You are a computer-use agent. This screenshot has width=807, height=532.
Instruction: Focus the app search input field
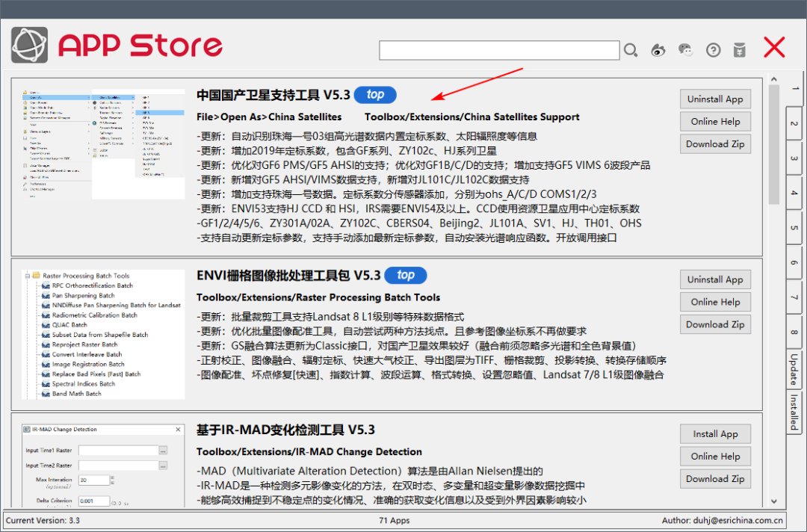tap(499, 50)
